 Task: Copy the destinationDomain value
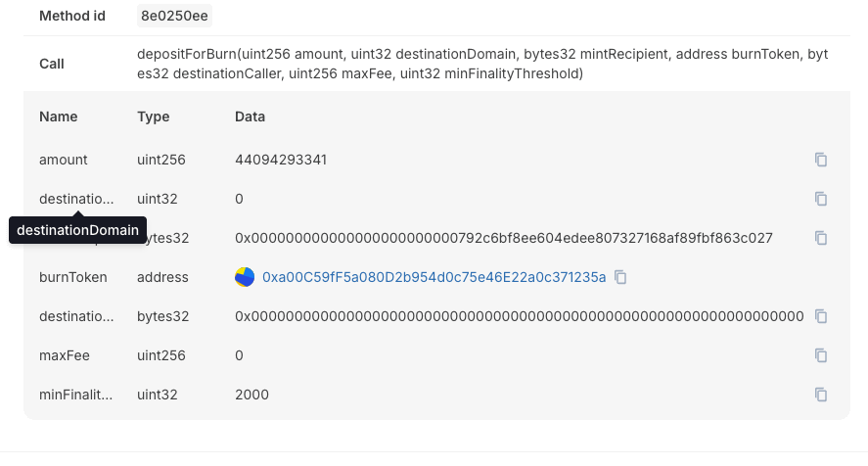[821, 199]
